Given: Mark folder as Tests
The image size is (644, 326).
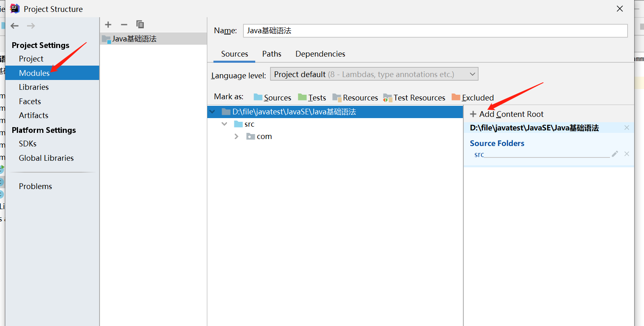Looking at the screenshot, I should [x=312, y=98].
